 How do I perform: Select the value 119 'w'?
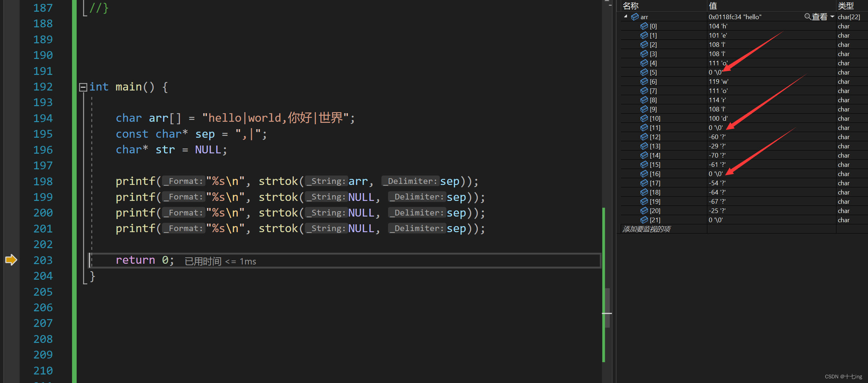point(719,81)
